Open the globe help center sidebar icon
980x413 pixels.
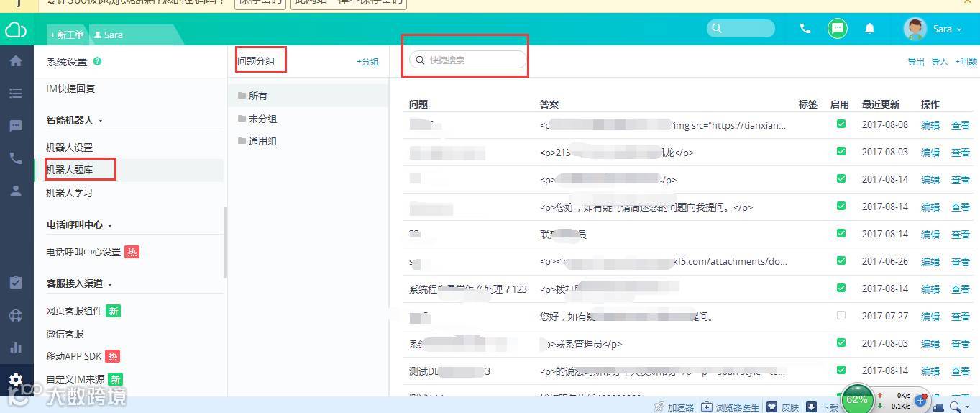click(15, 315)
